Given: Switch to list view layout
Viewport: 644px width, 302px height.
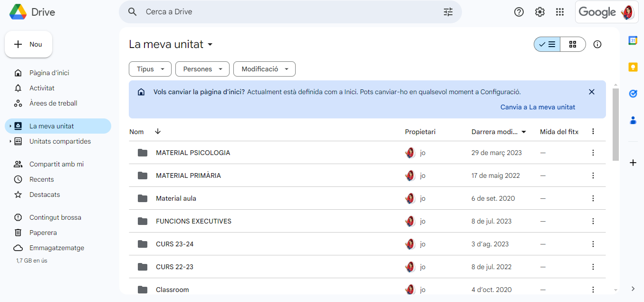Looking at the screenshot, I should (547, 44).
